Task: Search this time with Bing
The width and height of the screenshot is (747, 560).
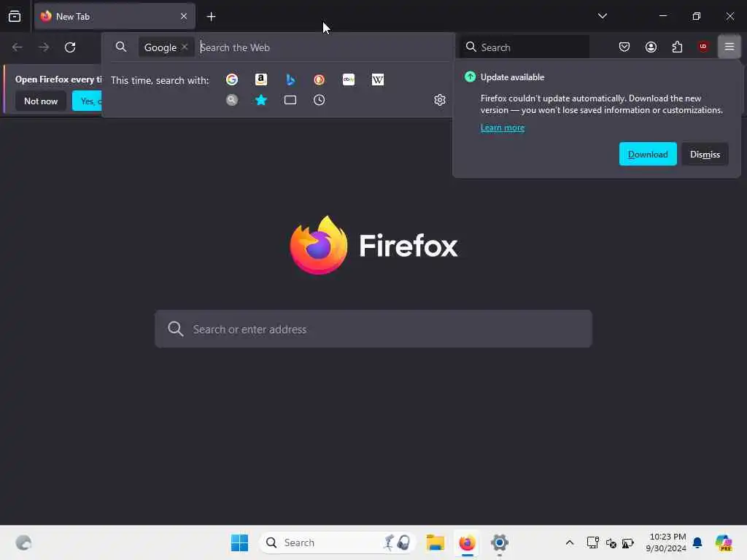Action: click(x=290, y=79)
